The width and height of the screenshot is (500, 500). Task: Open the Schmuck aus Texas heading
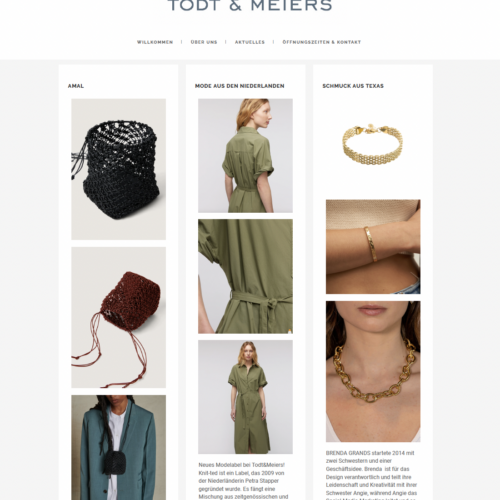tap(353, 86)
